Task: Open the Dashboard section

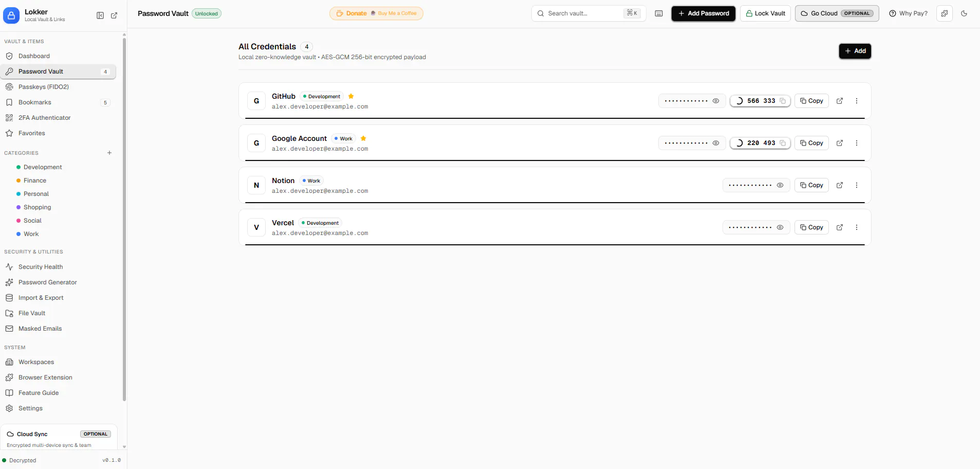Action: tap(58, 56)
